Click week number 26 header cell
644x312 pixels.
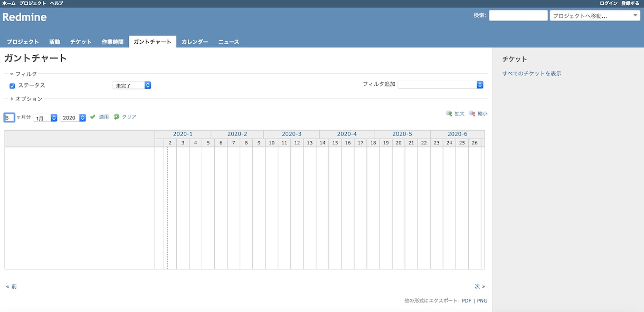click(475, 143)
